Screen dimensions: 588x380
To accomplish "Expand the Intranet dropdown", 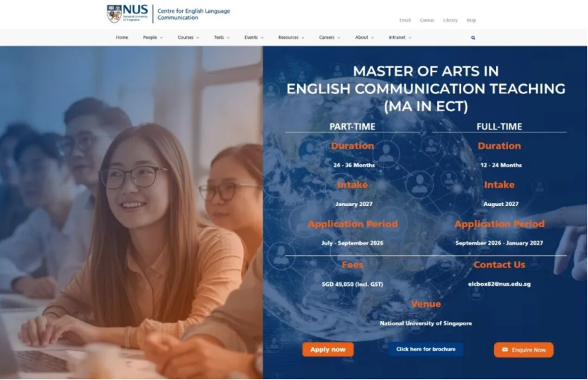I will pos(400,38).
